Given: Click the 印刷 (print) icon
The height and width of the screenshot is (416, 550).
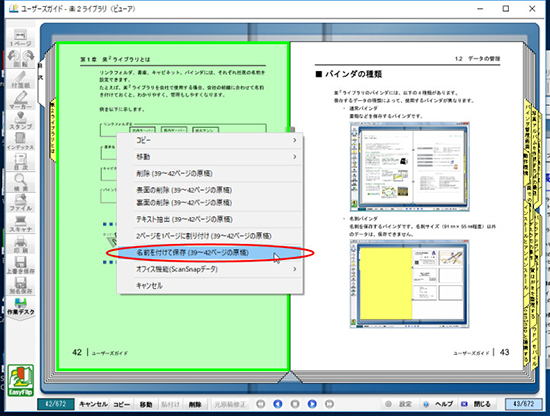Looking at the screenshot, I should click(x=20, y=244).
